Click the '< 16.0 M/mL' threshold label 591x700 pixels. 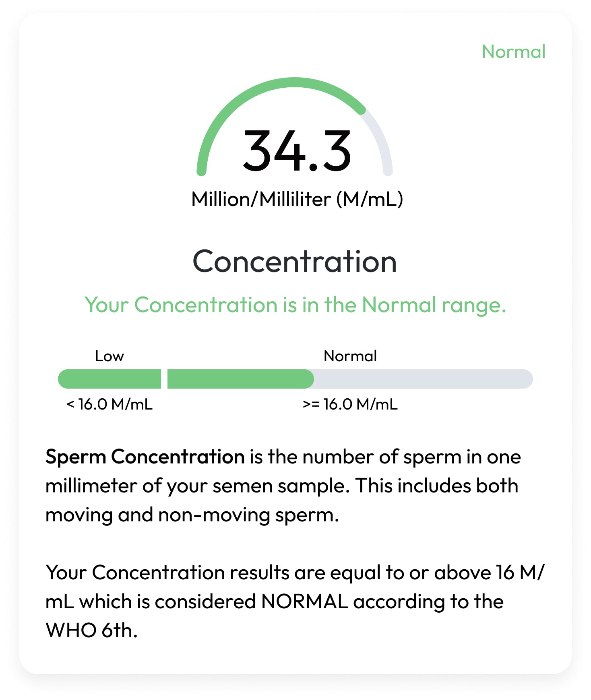[x=110, y=404]
